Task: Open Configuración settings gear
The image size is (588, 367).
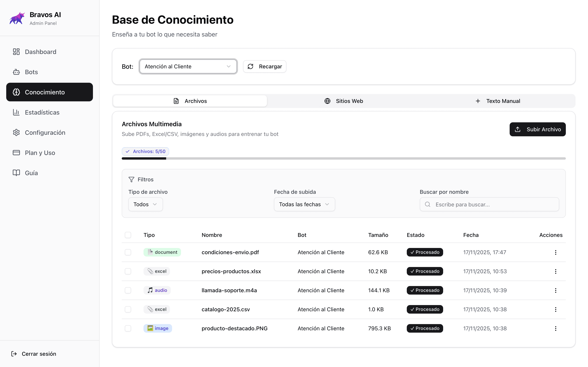Action: [45, 132]
